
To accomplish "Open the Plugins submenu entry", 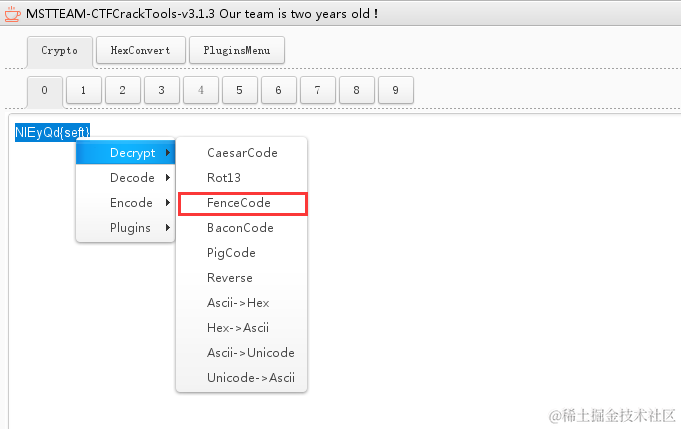I will [x=126, y=228].
